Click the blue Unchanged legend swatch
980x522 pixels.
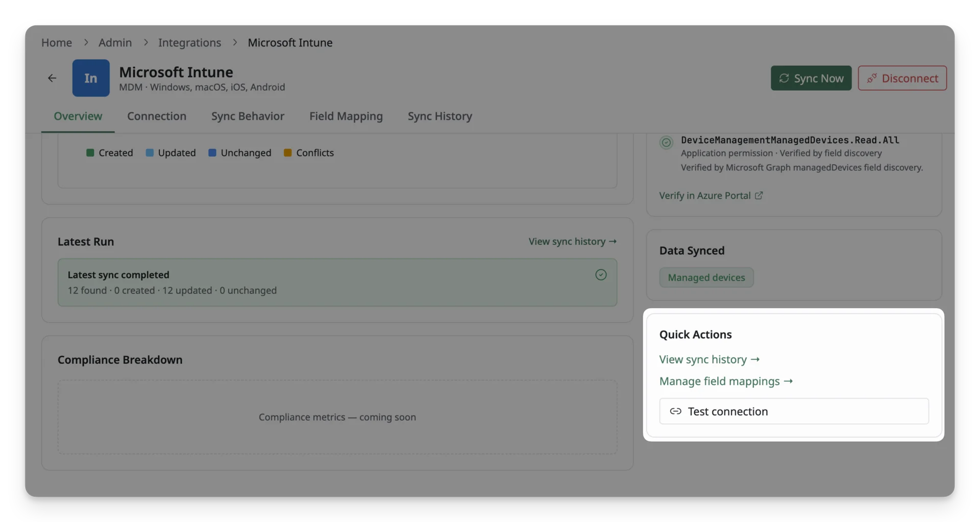point(212,153)
